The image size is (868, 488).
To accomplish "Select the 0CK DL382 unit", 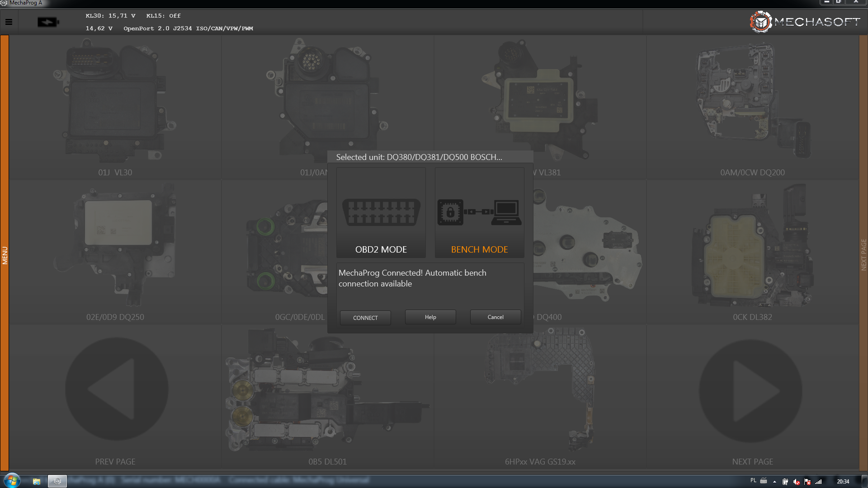I will pos(752,249).
